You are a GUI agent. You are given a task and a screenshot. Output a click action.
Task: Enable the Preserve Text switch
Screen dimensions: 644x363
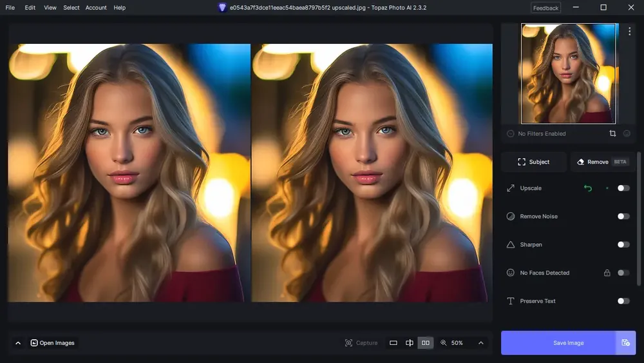[x=623, y=301]
